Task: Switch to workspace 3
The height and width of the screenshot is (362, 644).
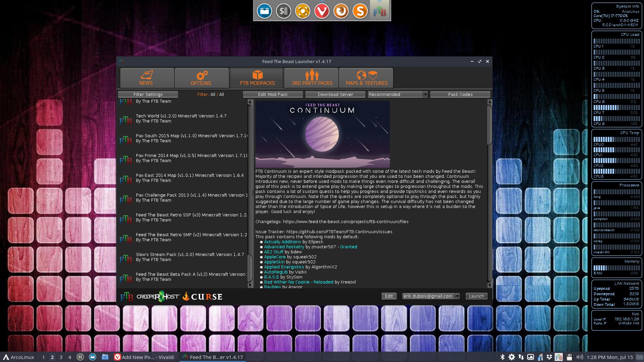Action: coord(61,357)
